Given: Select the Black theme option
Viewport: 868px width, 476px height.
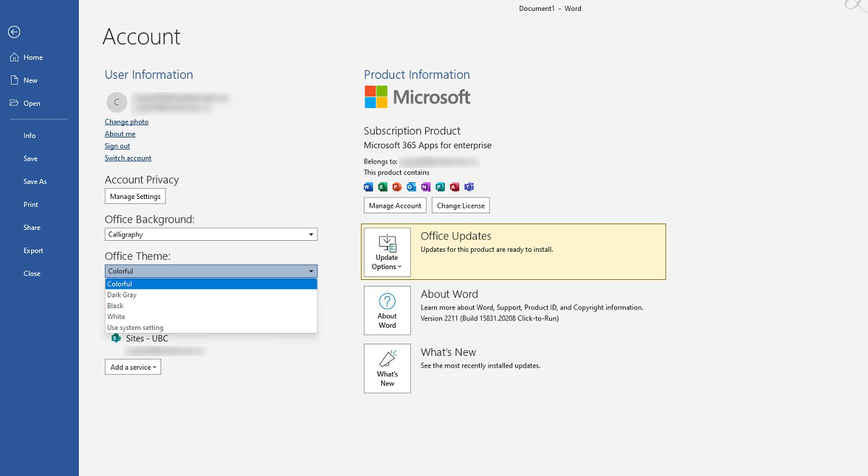Looking at the screenshot, I should [116, 306].
